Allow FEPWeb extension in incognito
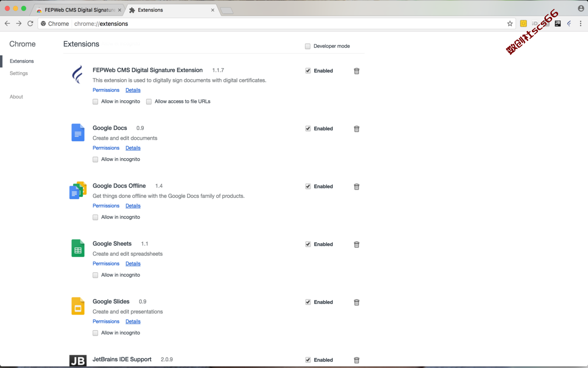588x368 pixels. [96, 102]
